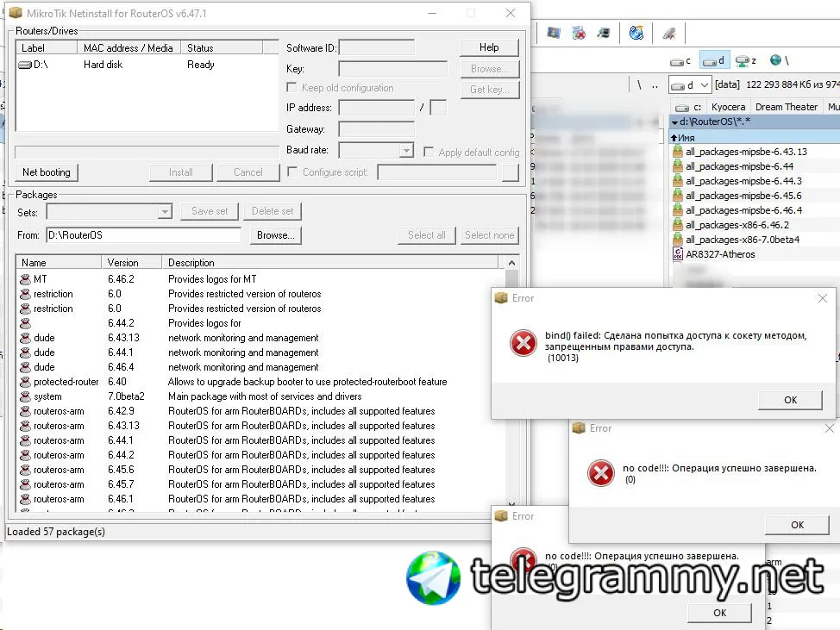The image size is (840, 630).
Task: Enable Configure script checkbox
Action: pos(292,172)
